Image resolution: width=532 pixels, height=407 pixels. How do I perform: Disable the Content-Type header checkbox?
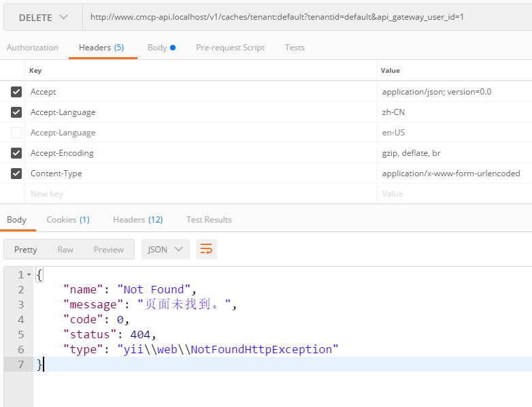tap(16, 174)
